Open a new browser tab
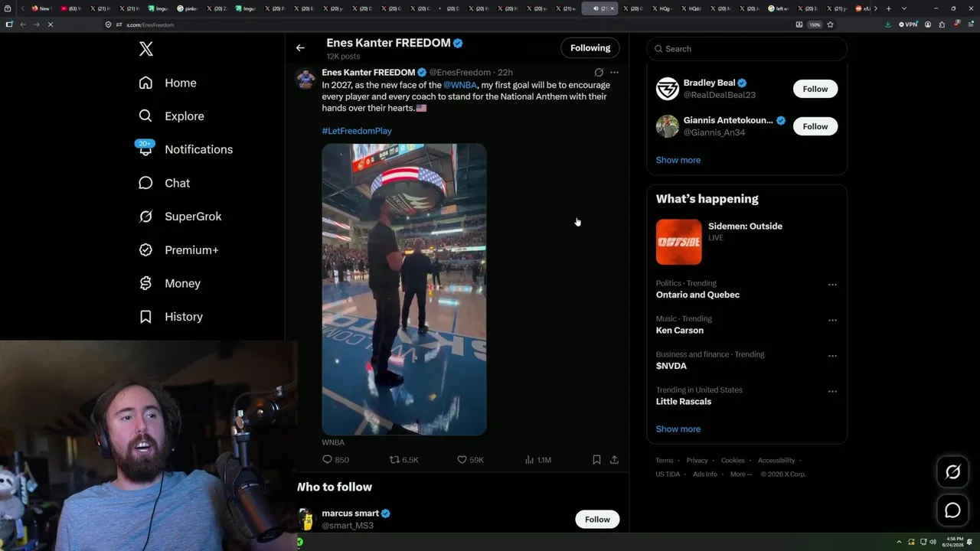 click(888, 8)
